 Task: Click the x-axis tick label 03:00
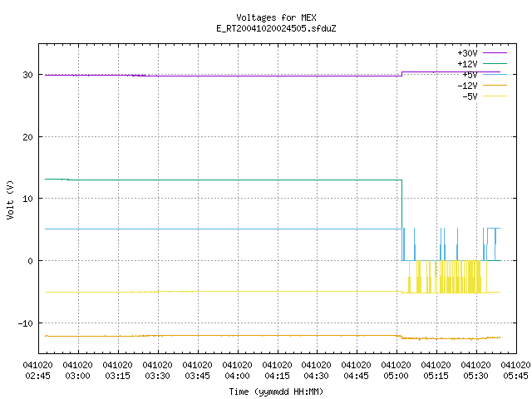[x=77, y=376]
